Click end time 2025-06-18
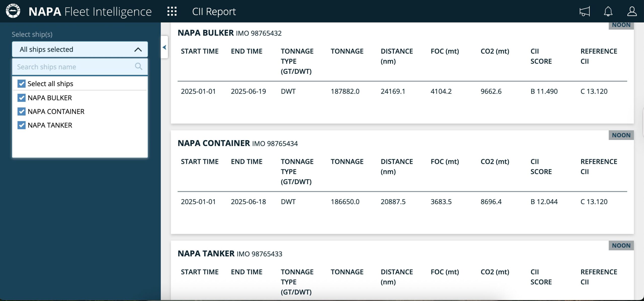This screenshot has width=644, height=301. point(248,202)
